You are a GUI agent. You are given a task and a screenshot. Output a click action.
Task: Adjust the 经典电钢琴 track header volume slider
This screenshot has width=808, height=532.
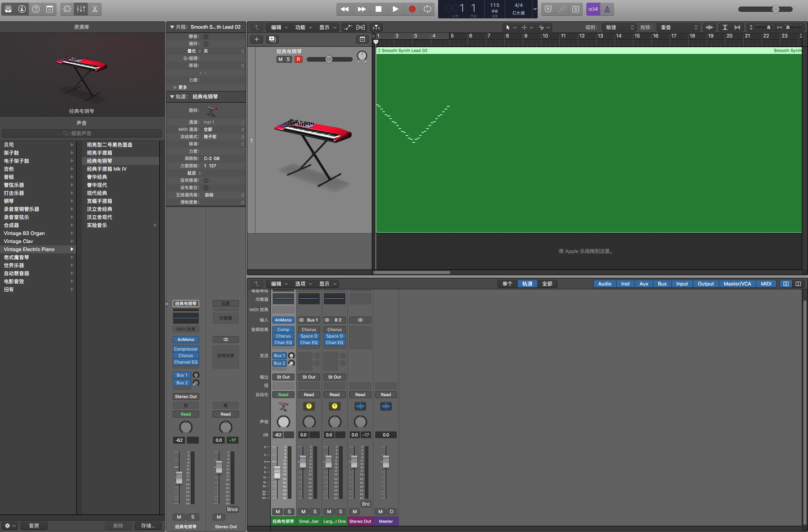pyautogui.click(x=329, y=59)
